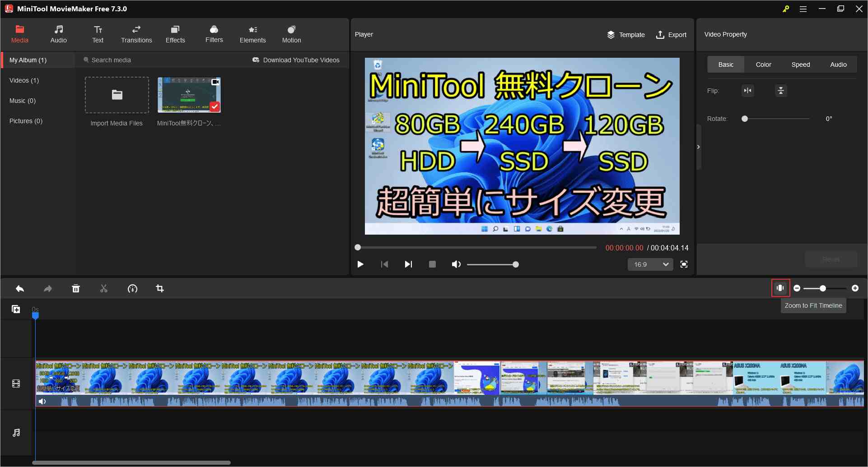Click the Export button
Viewport: 868px width, 467px height.
671,35
